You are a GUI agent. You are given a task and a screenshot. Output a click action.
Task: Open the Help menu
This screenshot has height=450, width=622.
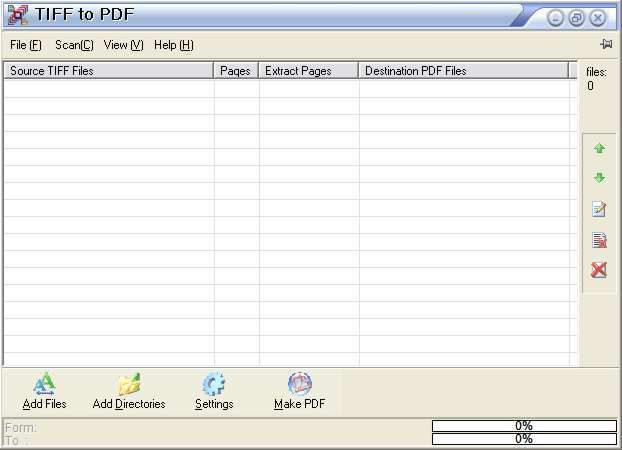pyautogui.click(x=174, y=45)
